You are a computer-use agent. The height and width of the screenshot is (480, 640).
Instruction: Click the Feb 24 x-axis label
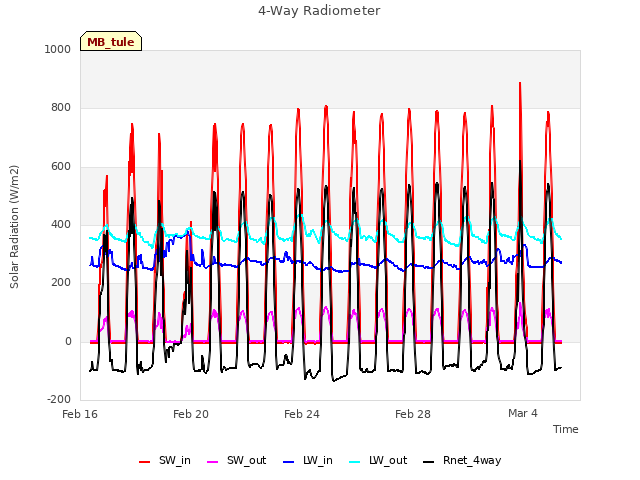coord(302,414)
